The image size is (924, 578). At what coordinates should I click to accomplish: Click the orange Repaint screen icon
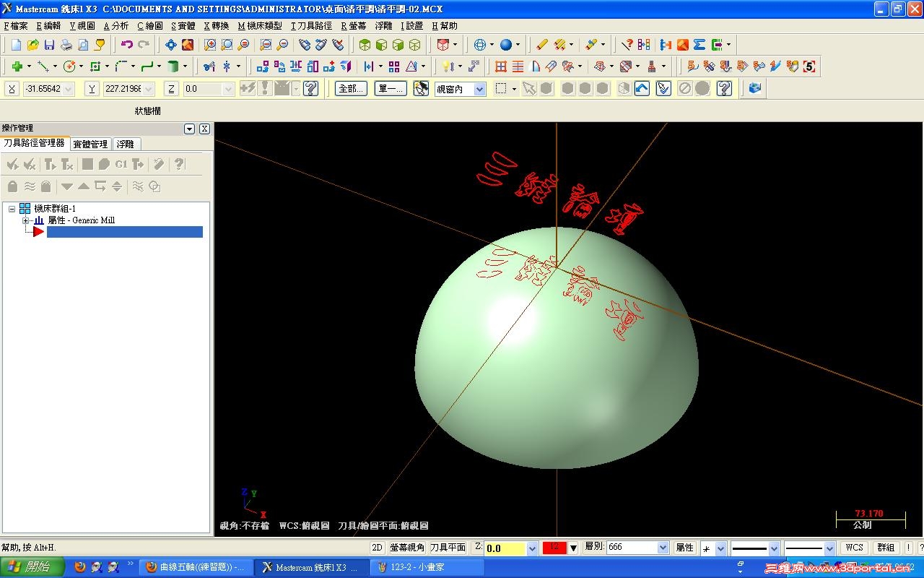point(188,45)
